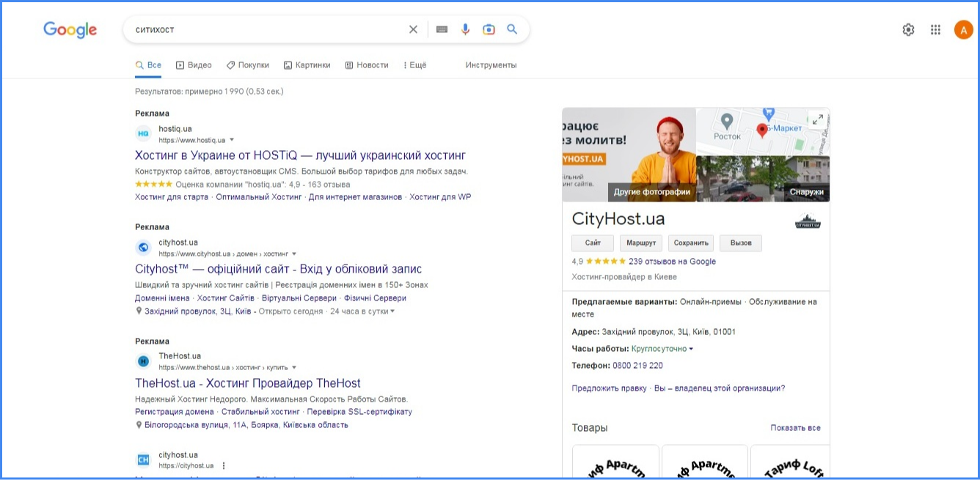Switch to the Видео tab

tap(194, 65)
